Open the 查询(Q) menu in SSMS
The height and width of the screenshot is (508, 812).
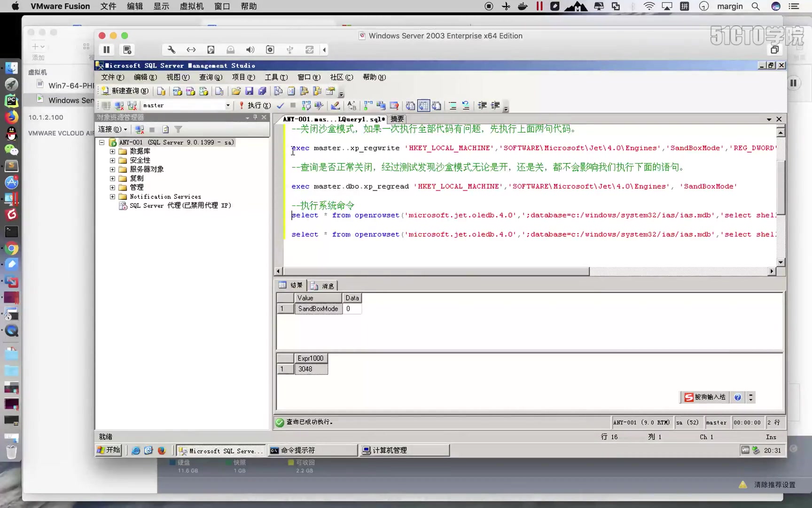point(211,77)
